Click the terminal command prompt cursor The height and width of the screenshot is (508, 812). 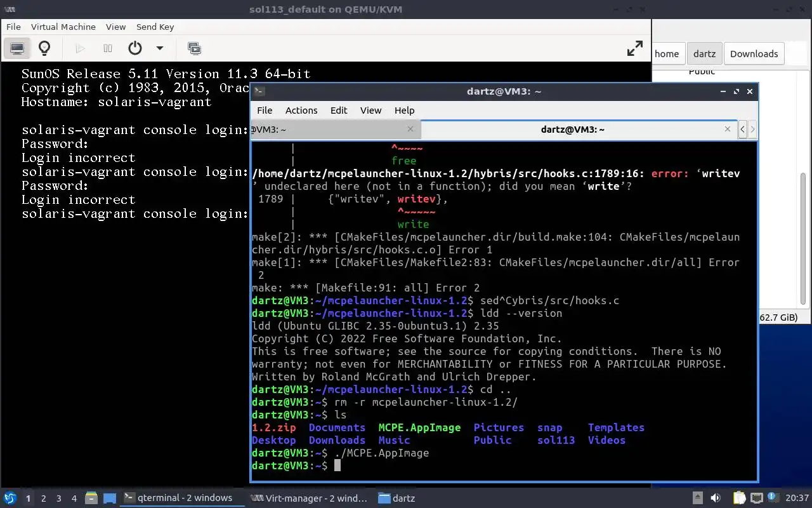coord(337,465)
